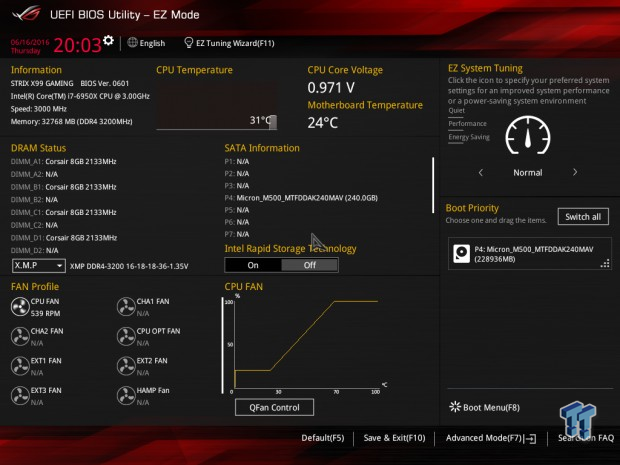
Task: Click the SATA Information scrollbar
Action: pos(433,185)
